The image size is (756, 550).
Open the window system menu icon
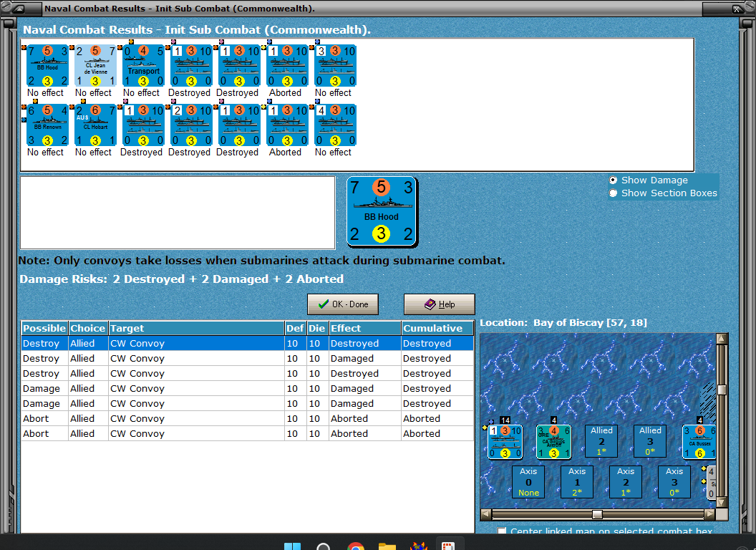pyautogui.click(x=19, y=9)
